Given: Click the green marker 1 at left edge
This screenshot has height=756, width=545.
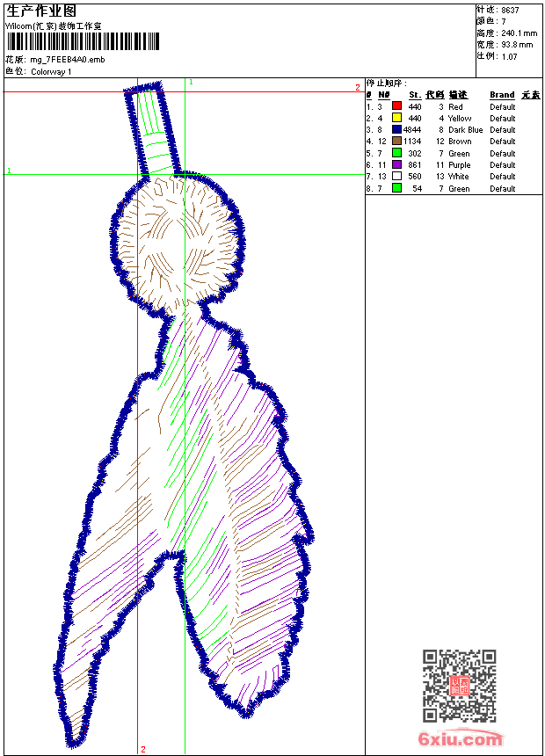Looking at the screenshot, I should pos(9,171).
